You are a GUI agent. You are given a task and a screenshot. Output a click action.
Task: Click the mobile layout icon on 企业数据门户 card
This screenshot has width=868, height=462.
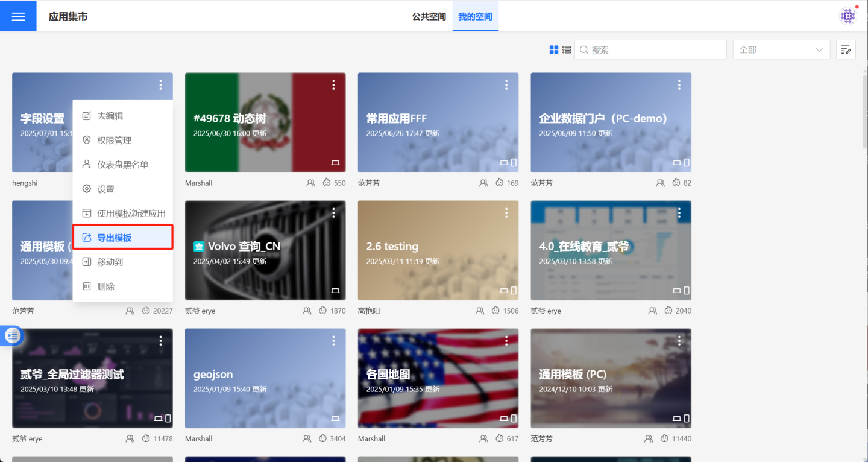[x=687, y=163]
